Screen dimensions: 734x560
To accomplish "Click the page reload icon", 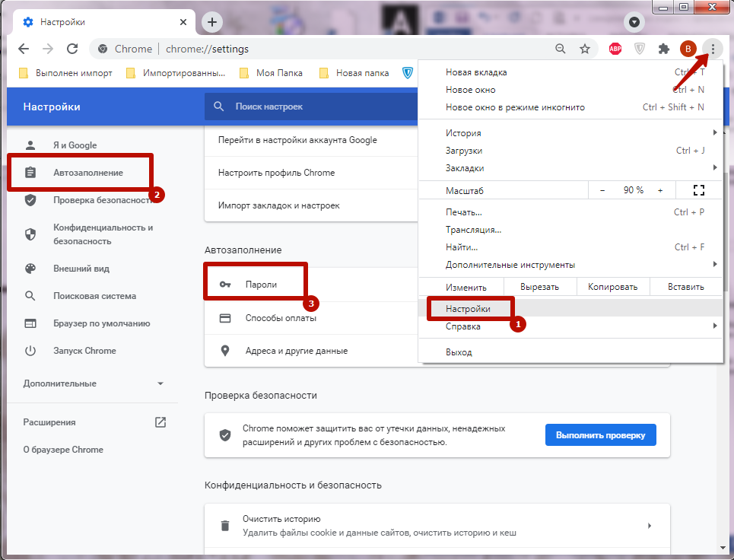I will 72,49.
